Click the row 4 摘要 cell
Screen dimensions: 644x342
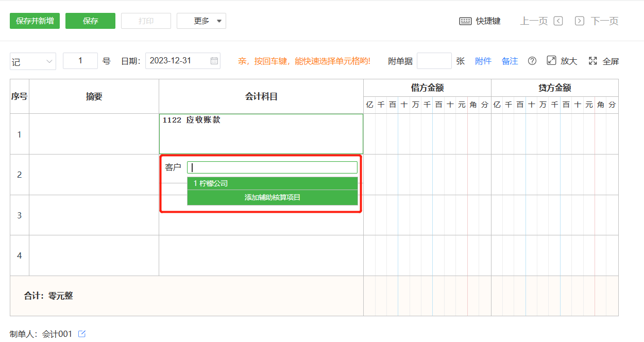coord(94,255)
